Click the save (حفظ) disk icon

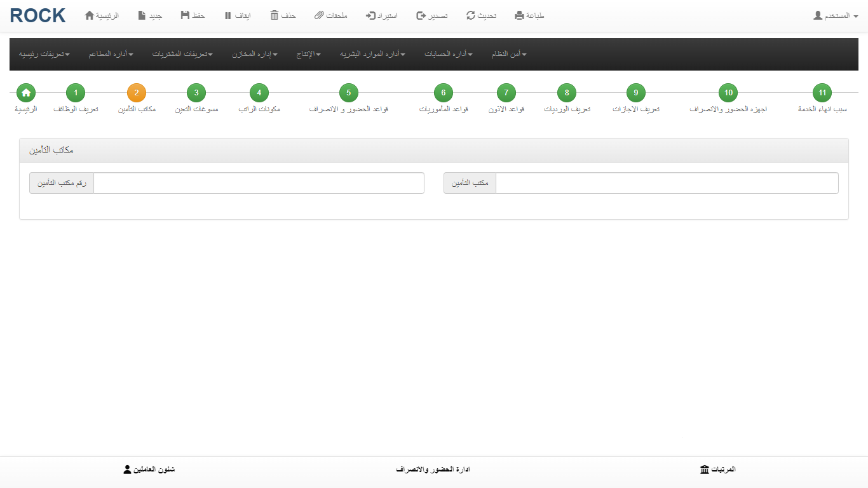pyautogui.click(x=185, y=15)
